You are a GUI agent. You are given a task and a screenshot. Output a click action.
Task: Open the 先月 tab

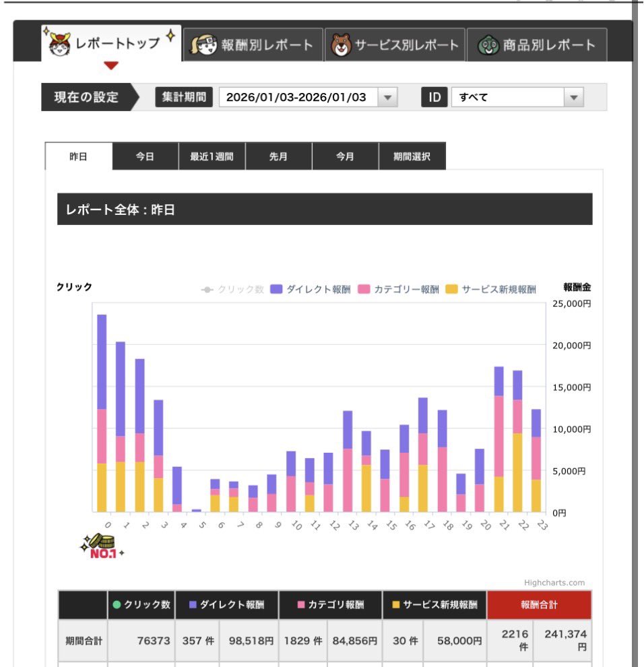point(278,156)
